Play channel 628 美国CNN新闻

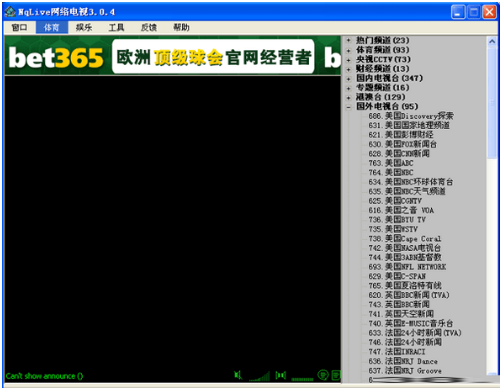click(x=399, y=154)
